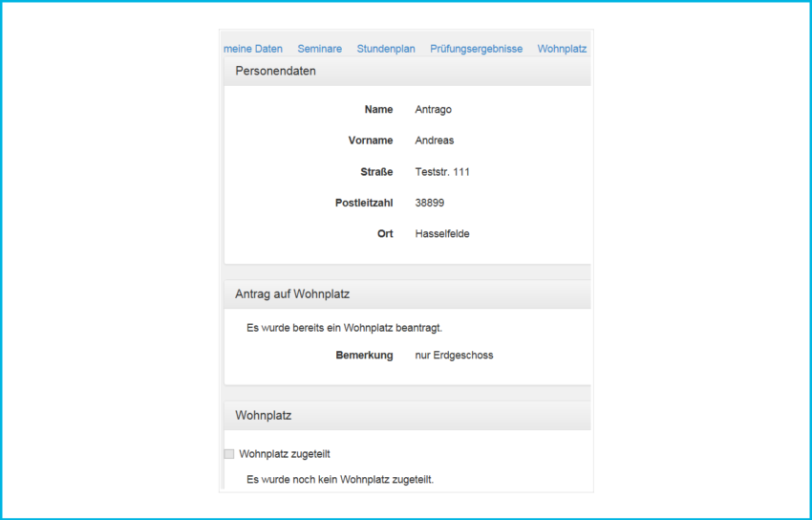
Task: Click the Bemerkung field label
Action: [364, 356]
